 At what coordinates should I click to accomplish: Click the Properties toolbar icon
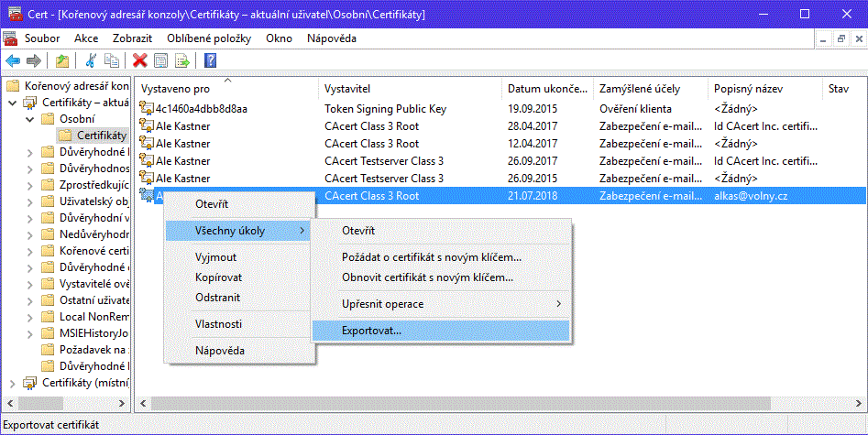point(160,60)
